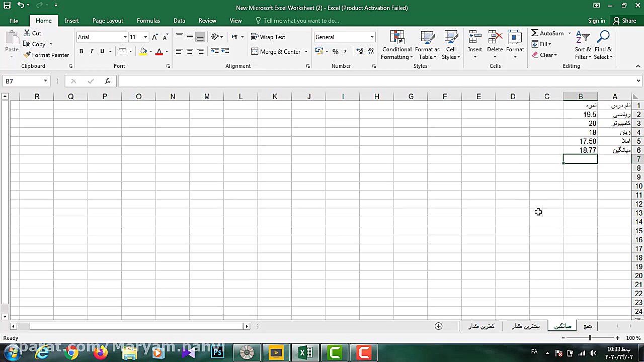Click the horizontal scrollbar thumb
Viewport: 644px width, 362px height.
(x=136, y=326)
